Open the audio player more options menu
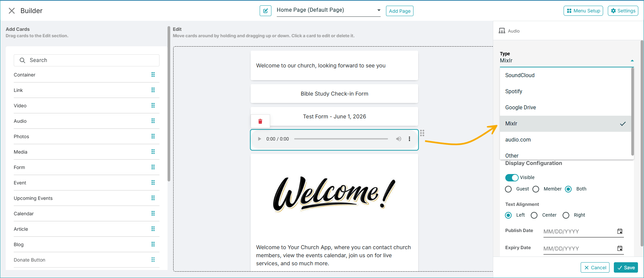Image resolution: width=644 pixels, height=278 pixels. click(409, 139)
